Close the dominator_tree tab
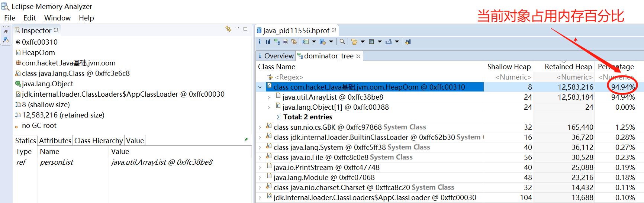This screenshot has height=203, width=644. click(358, 56)
